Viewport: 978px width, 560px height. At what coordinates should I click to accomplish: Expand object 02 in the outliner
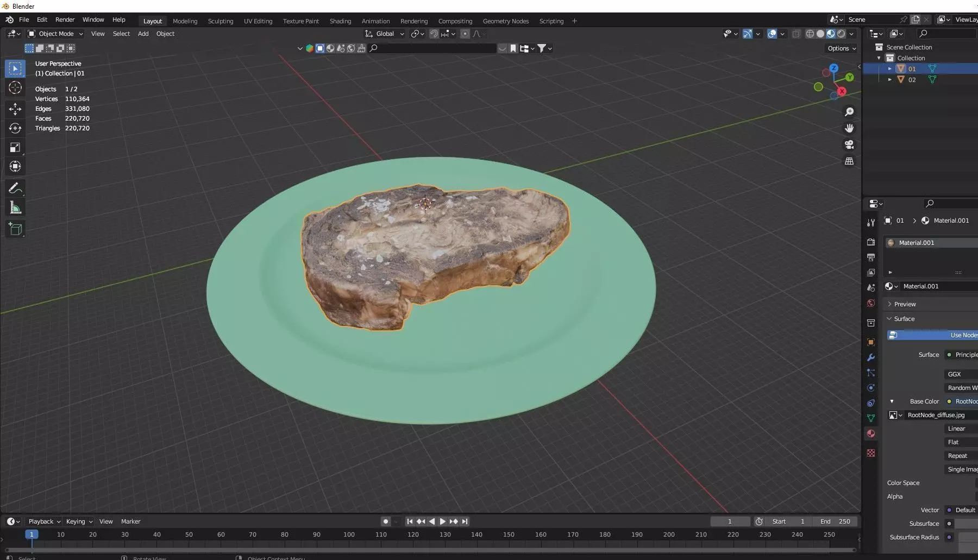point(889,80)
